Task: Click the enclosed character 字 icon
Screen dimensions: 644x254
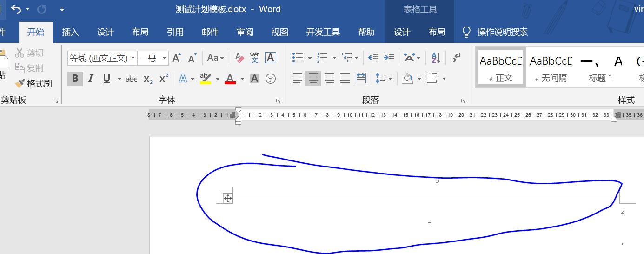Action: (271, 79)
